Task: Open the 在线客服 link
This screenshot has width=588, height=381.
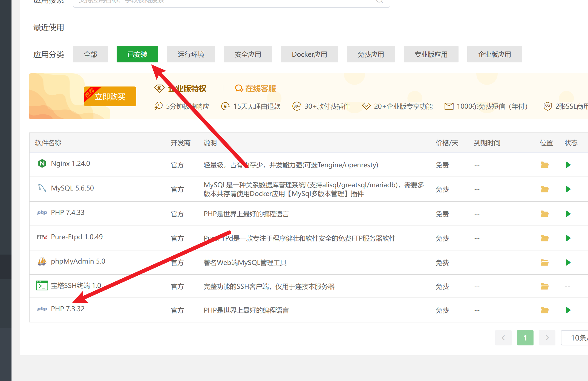Action: (x=261, y=88)
